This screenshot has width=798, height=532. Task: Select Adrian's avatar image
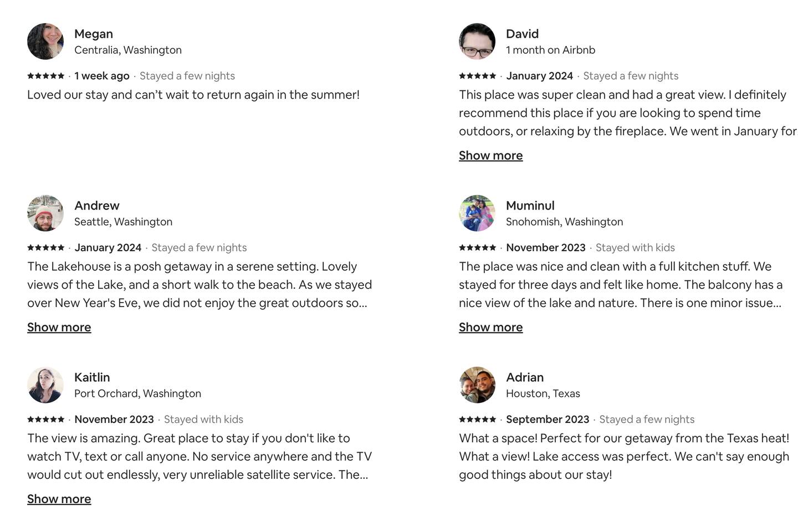click(477, 385)
